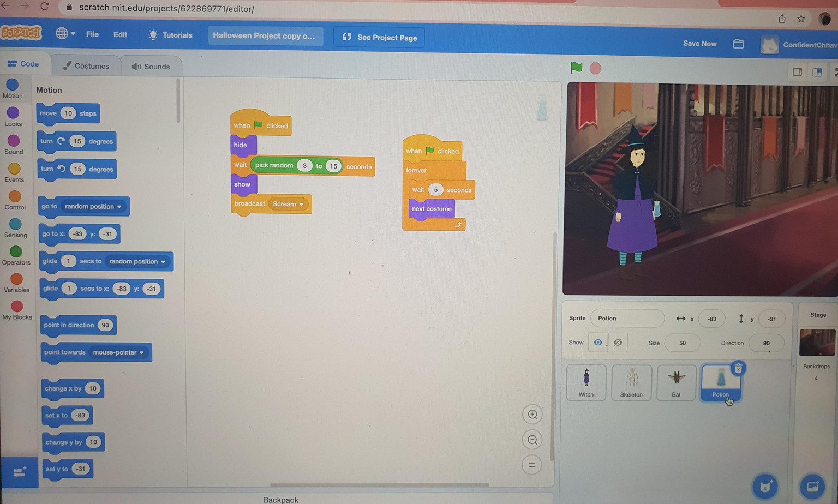838x504 pixels.
Task: Click the next costume block in script
Action: (432, 209)
